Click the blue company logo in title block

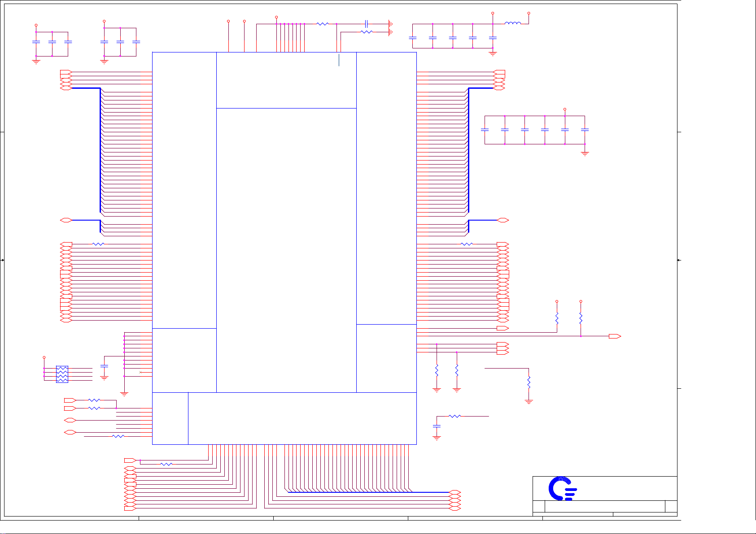point(563,489)
